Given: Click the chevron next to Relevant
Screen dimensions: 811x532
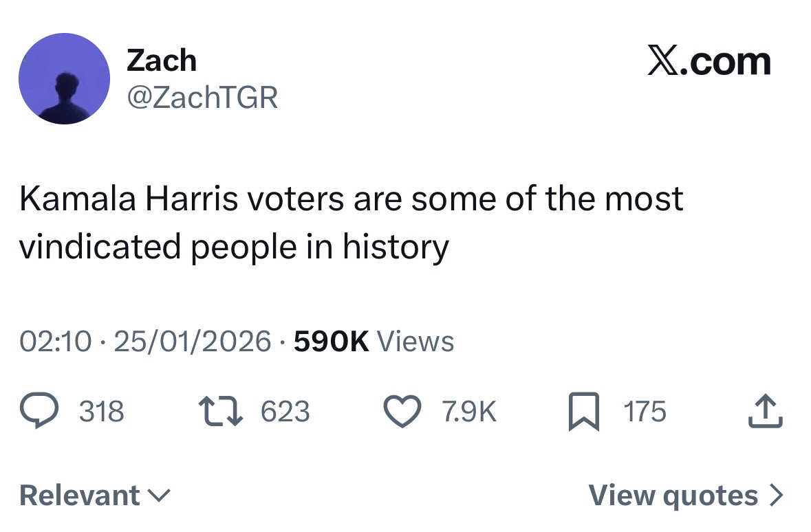Looking at the screenshot, I should click(x=160, y=496).
